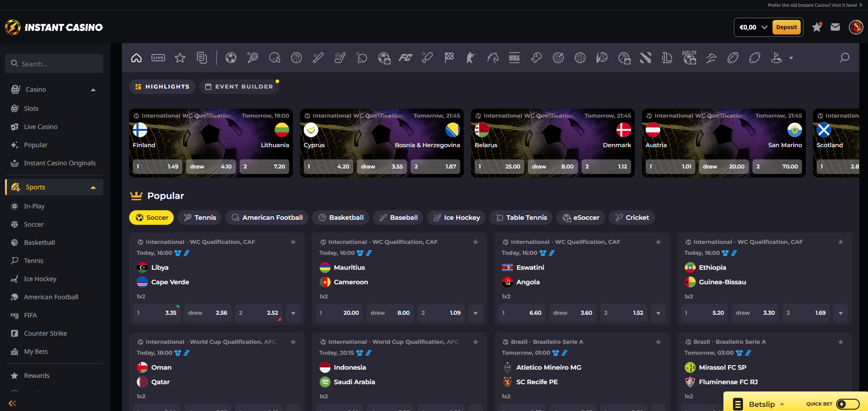Select the checkered flag motorsport icon

[x=449, y=58]
